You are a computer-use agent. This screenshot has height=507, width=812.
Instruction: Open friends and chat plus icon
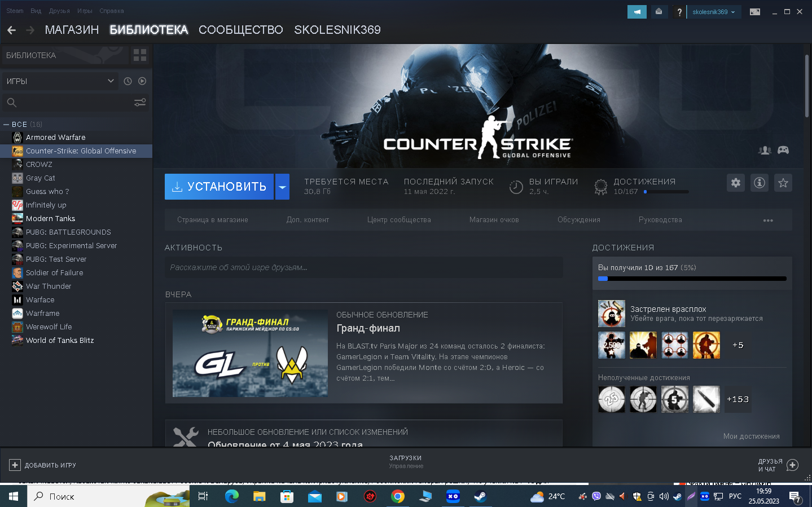[792, 465]
